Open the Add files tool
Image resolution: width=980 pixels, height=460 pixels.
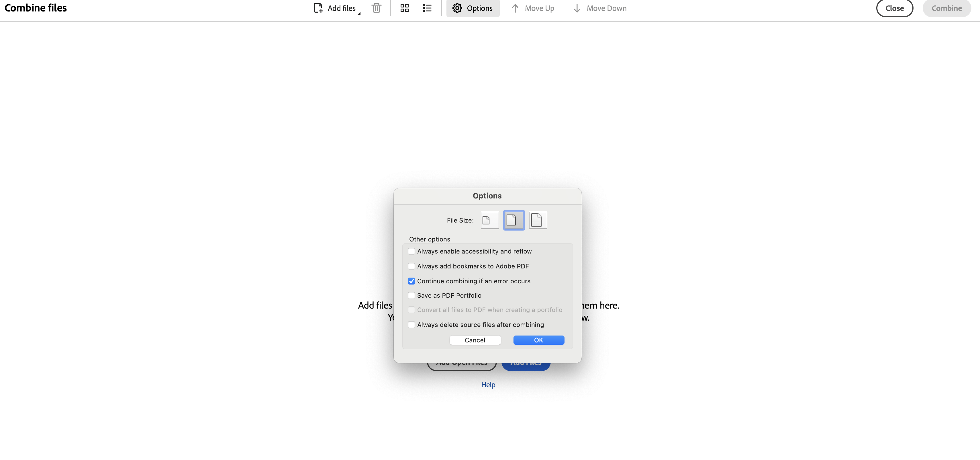coord(336,8)
